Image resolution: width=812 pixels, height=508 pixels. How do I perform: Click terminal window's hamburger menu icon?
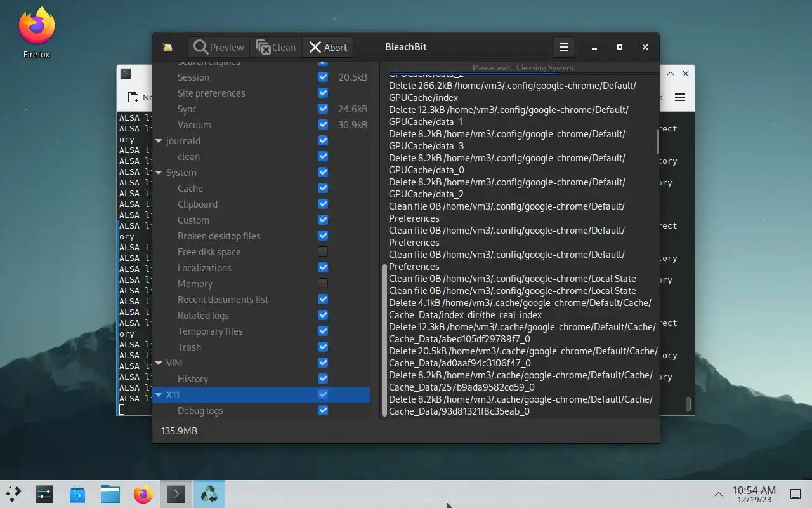680,97
